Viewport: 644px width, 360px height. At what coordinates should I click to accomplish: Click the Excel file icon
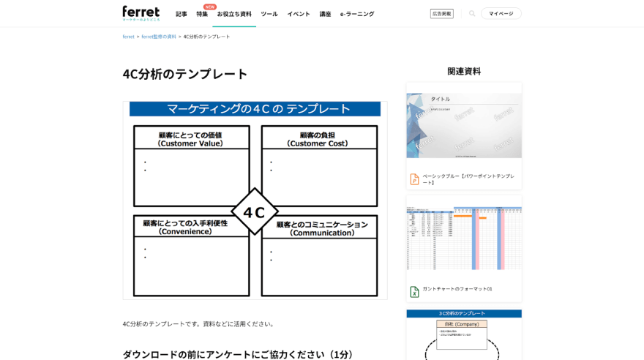tap(414, 292)
